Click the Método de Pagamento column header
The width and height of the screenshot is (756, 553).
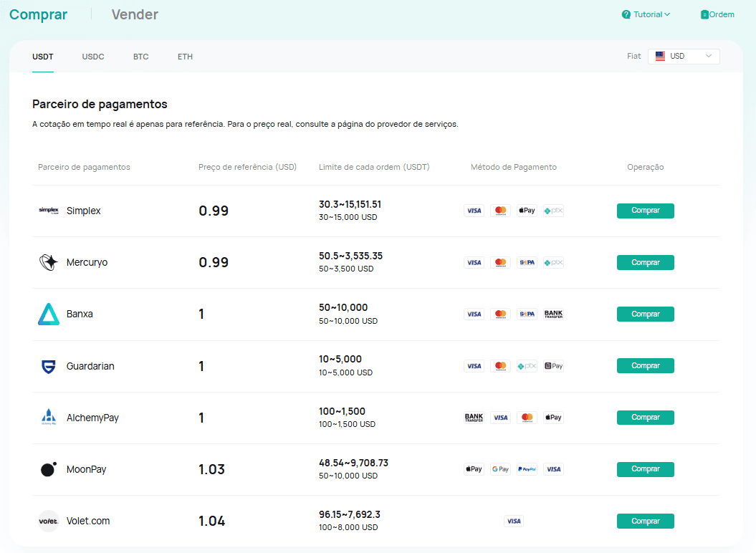click(x=514, y=167)
